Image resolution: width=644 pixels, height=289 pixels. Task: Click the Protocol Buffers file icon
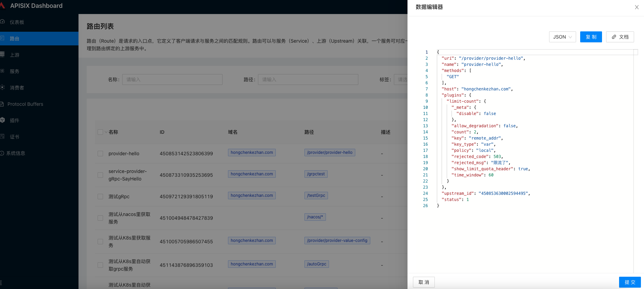[x=2, y=104]
